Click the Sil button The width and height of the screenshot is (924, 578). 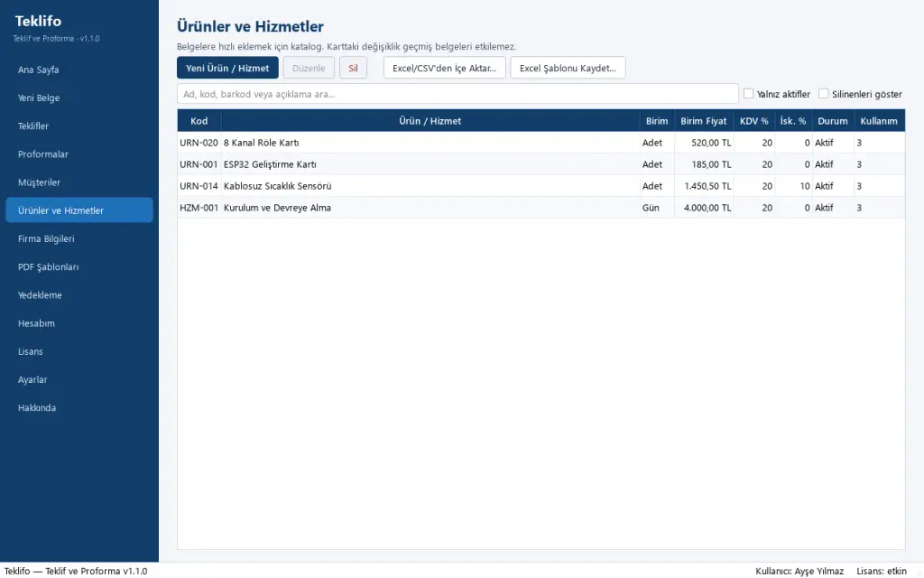click(x=353, y=68)
